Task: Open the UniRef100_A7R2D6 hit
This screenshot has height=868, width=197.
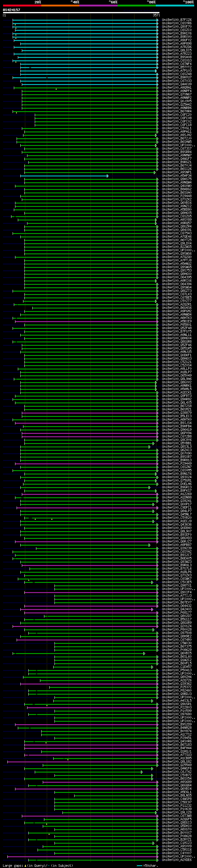Action: 177,47
